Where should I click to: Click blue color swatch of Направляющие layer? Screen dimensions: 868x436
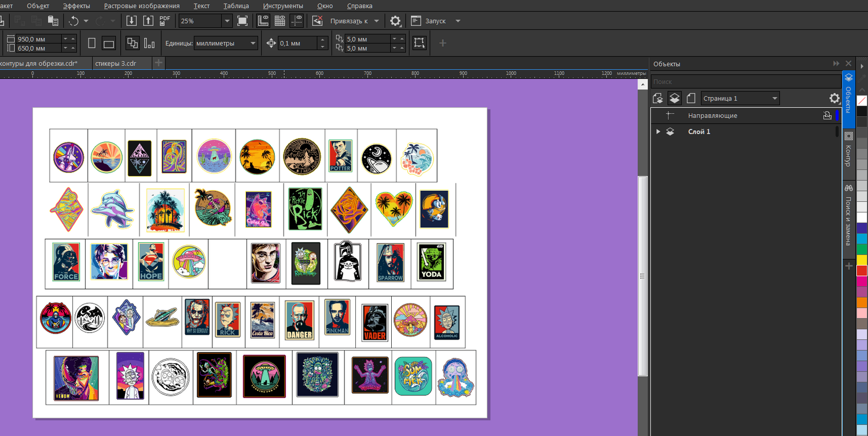point(837,116)
